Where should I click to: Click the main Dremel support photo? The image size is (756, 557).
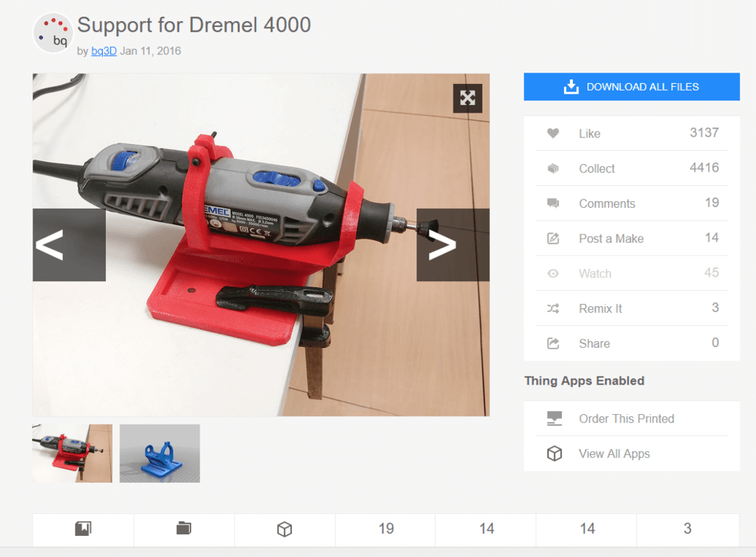click(x=261, y=245)
